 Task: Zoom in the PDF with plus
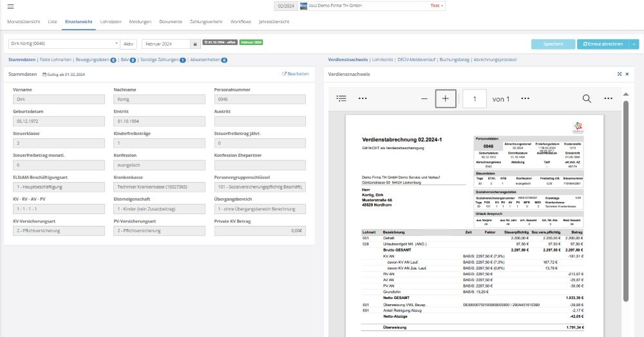click(x=445, y=99)
